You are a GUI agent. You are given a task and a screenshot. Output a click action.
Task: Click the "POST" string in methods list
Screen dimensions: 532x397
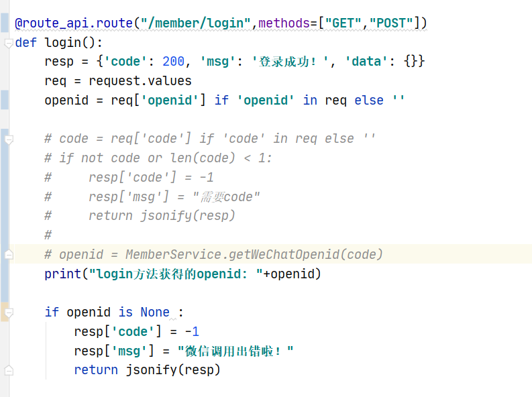[x=391, y=23]
